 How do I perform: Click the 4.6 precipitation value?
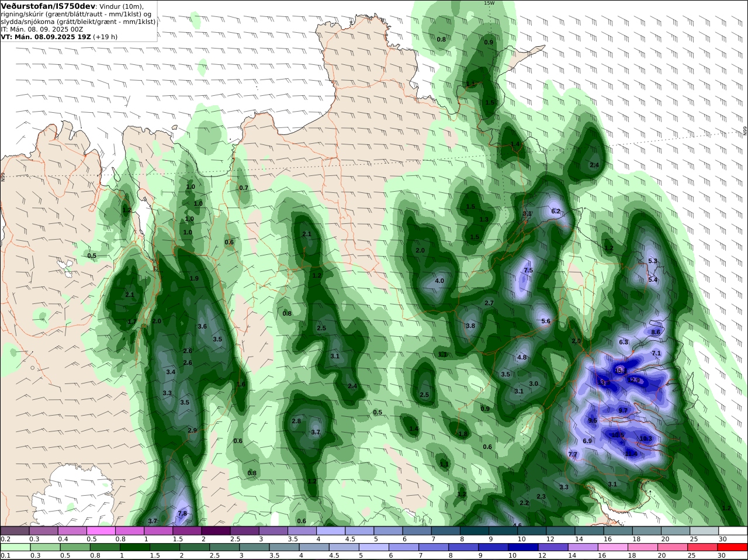coord(517,525)
